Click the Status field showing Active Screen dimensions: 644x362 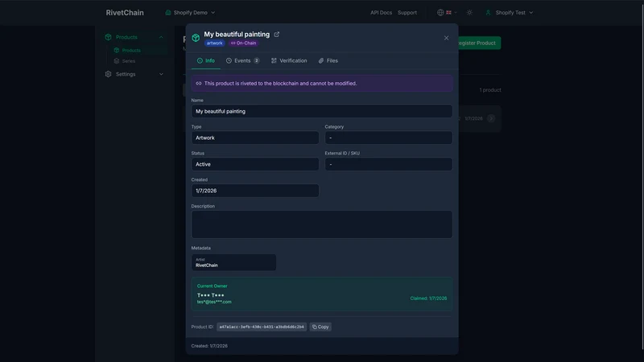[255, 164]
